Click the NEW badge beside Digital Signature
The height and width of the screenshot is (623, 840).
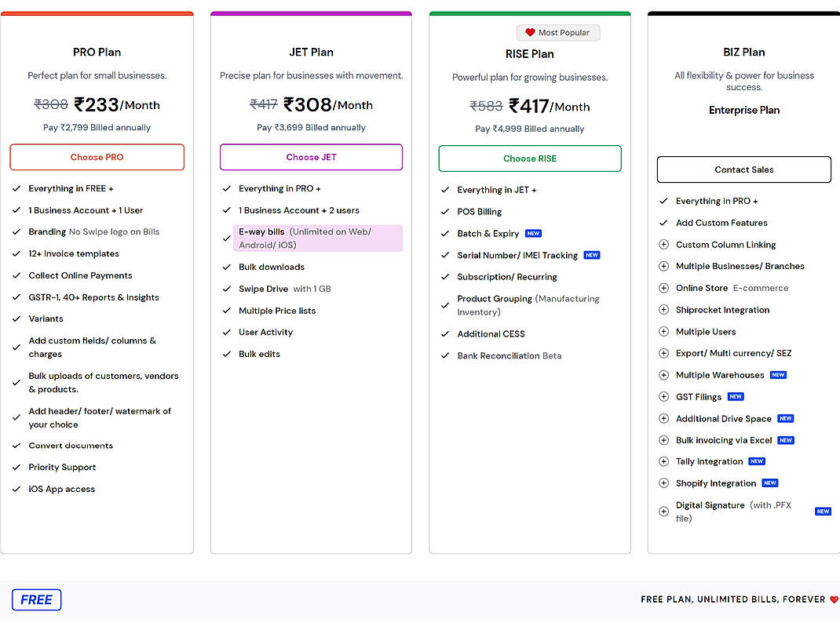pos(823,511)
